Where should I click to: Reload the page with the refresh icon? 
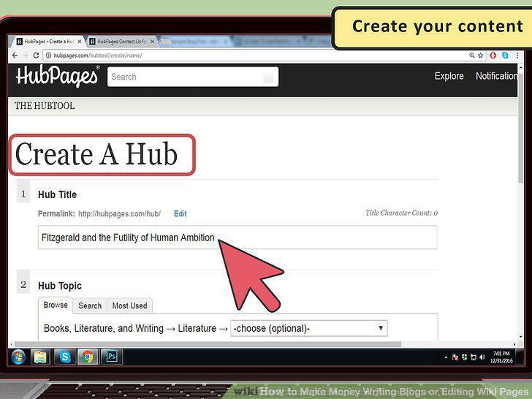(x=36, y=56)
